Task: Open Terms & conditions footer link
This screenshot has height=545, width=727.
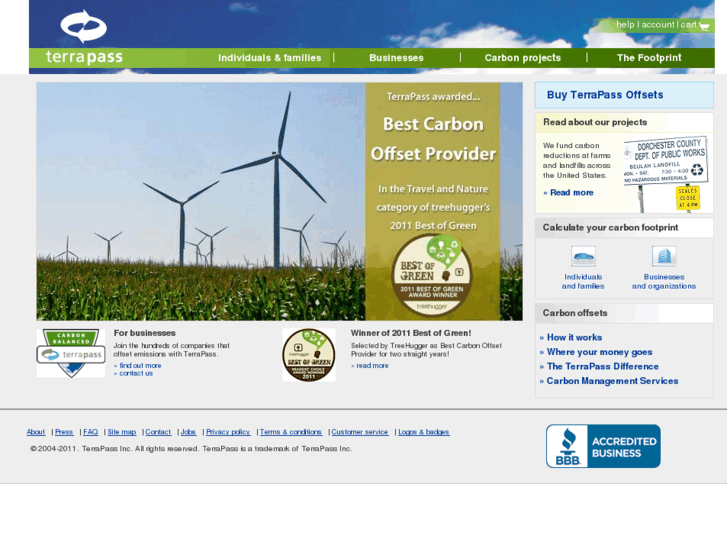Action: click(291, 432)
